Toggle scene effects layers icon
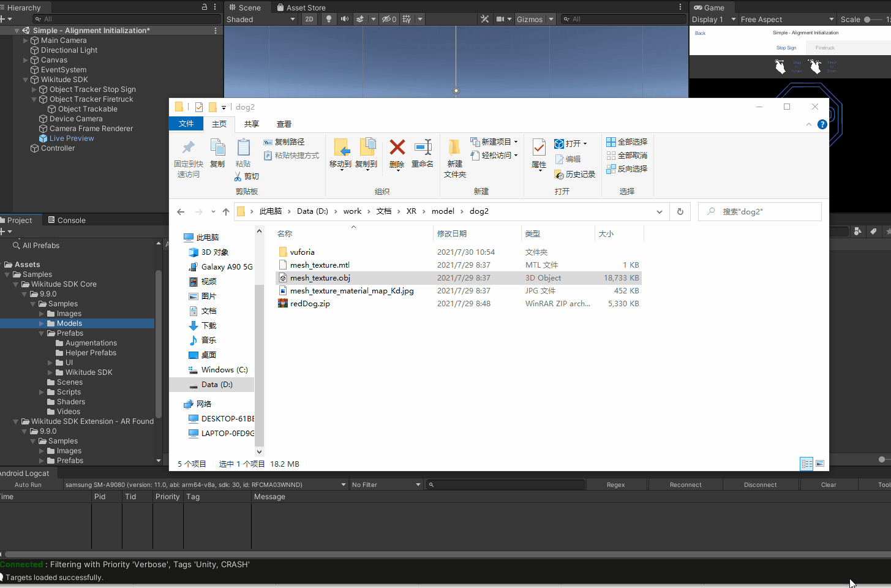The image size is (891, 588). pos(361,19)
